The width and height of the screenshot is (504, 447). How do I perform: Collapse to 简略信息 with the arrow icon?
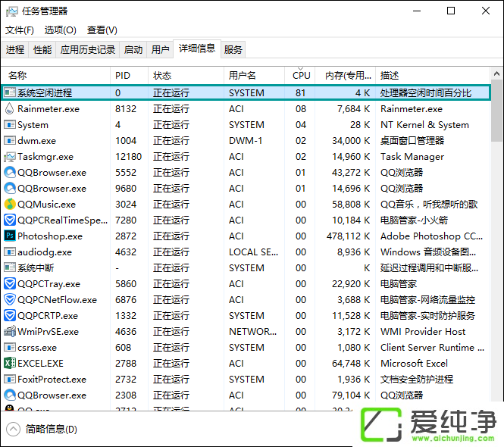13,429
